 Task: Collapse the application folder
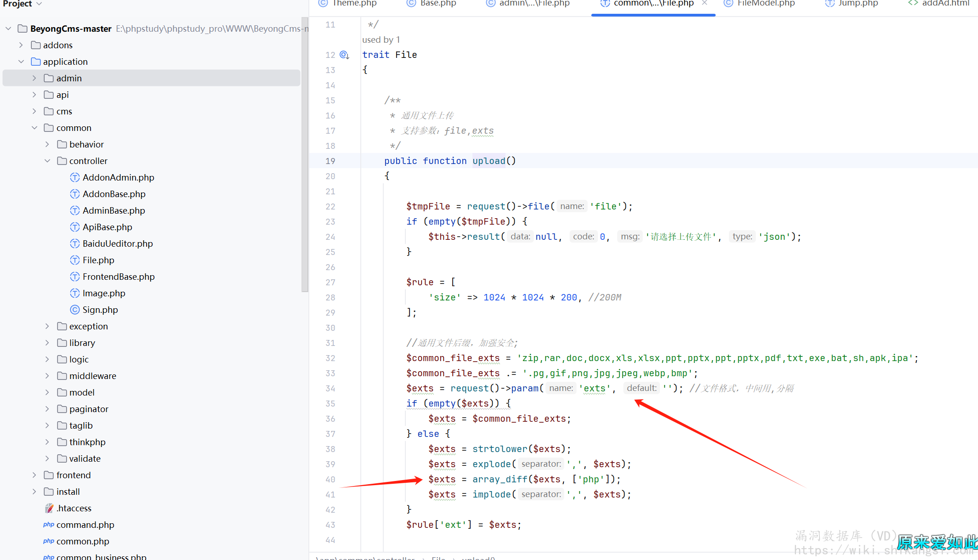pyautogui.click(x=21, y=62)
